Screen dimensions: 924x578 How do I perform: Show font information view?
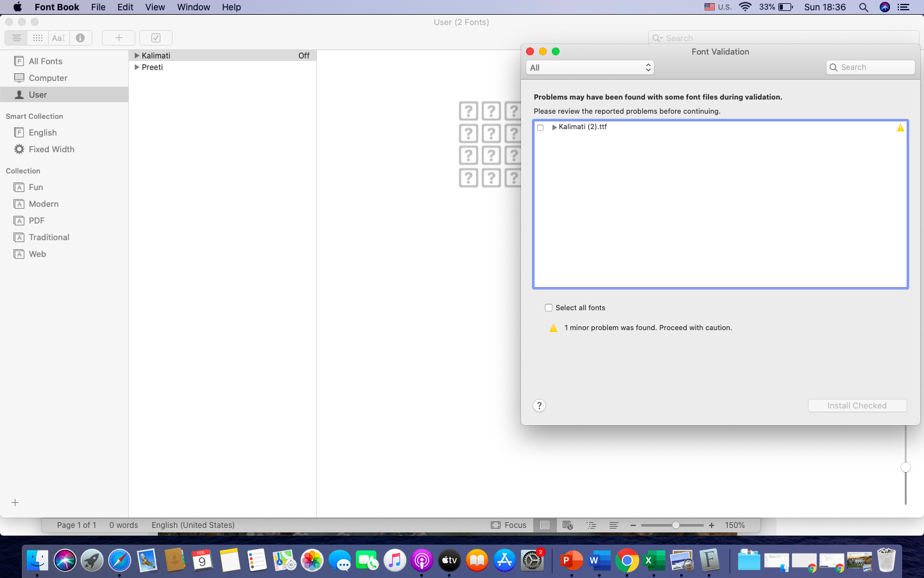(80, 38)
